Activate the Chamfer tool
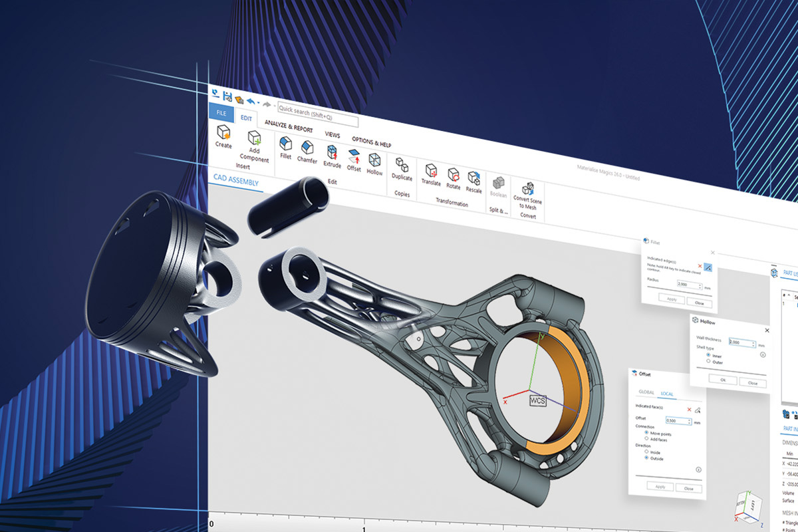Viewport: 798px width, 532px height. (x=307, y=147)
